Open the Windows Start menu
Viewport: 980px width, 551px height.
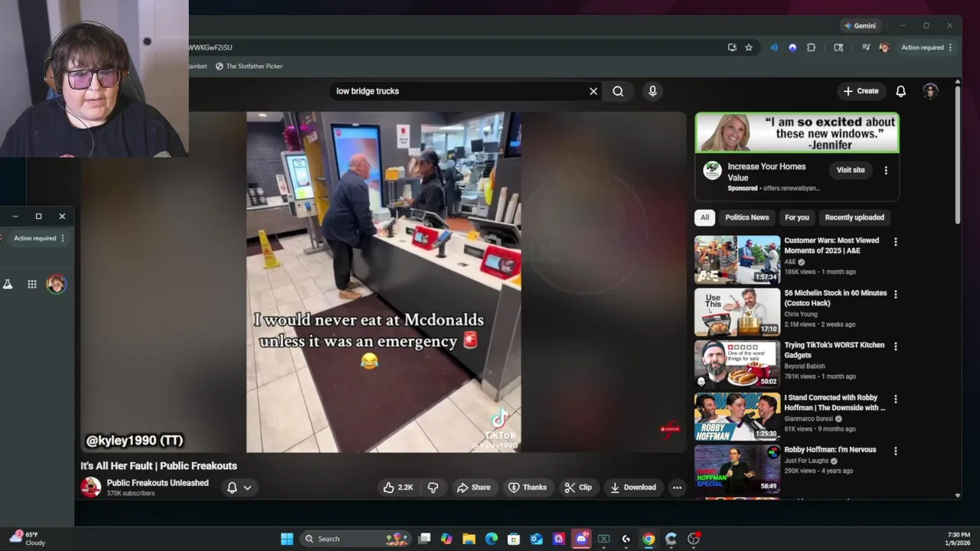click(287, 539)
